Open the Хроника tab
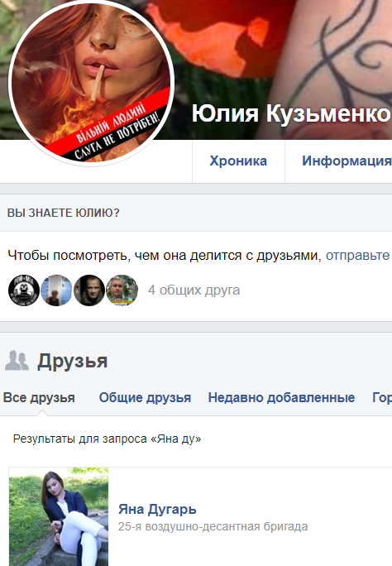 click(238, 161)
